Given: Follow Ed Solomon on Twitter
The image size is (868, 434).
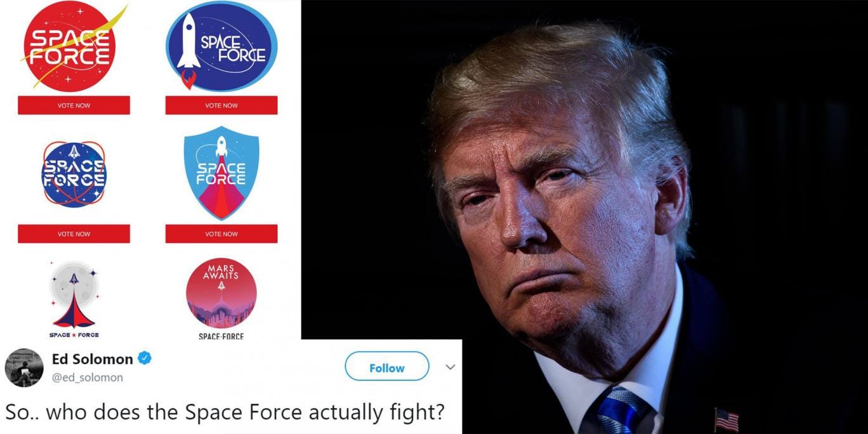Looking at the screenshot, I should coord(387,367).
